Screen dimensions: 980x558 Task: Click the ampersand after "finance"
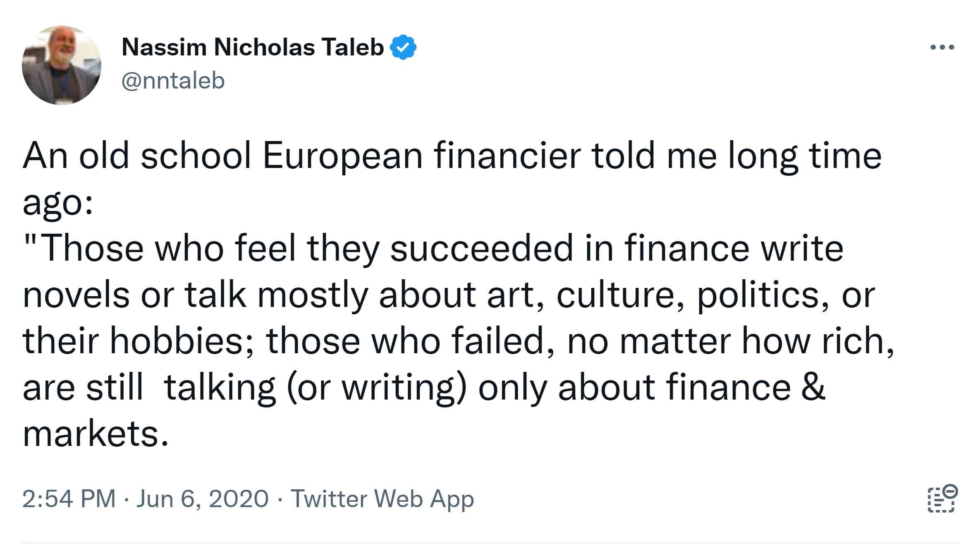pos(813,388)
